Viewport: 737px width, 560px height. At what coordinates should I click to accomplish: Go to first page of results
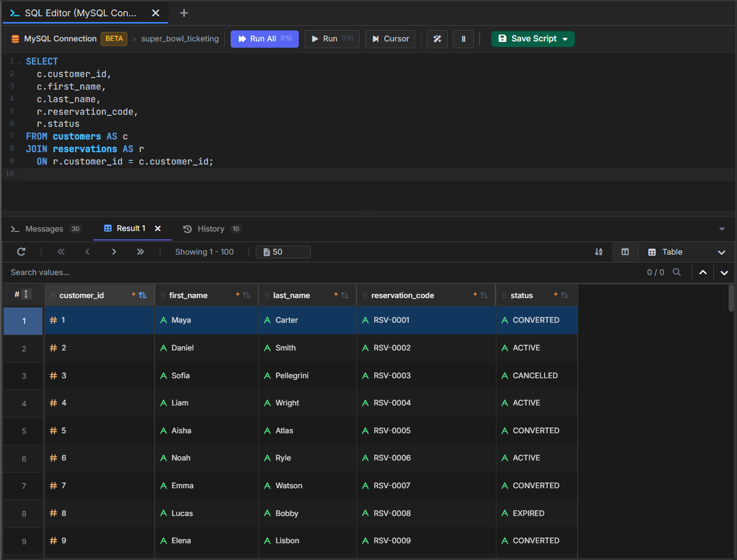[x=61, y=252]
